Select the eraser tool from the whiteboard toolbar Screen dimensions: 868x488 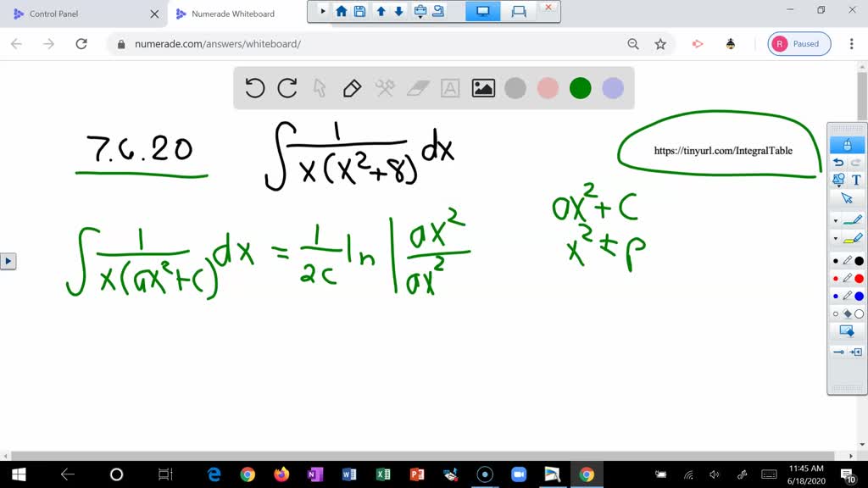pos(418,87)
